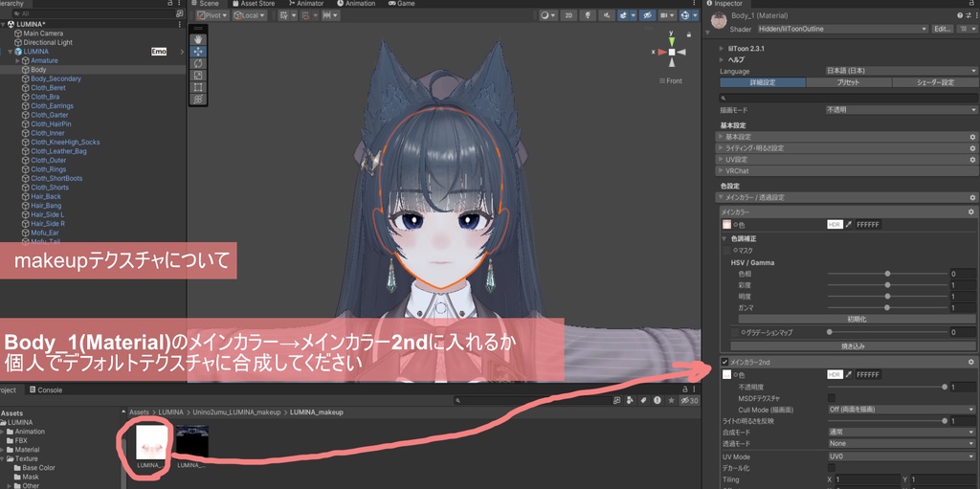
Task: Select the Scale tool
Action: point(197,75)
